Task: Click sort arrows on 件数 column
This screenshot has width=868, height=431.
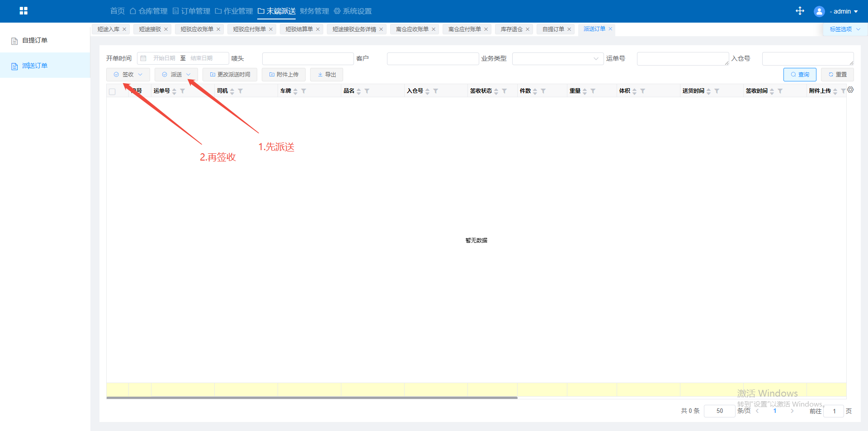Action: coord(535,91)
